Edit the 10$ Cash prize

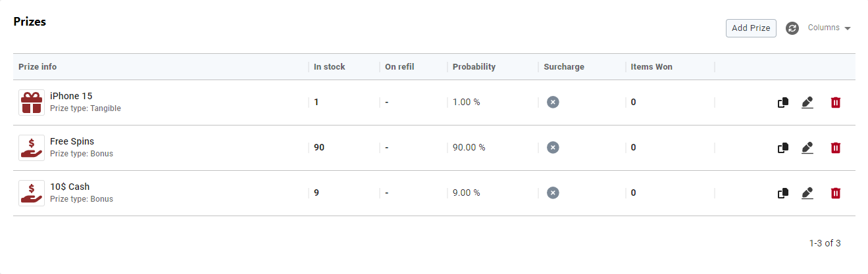[807, 193]
